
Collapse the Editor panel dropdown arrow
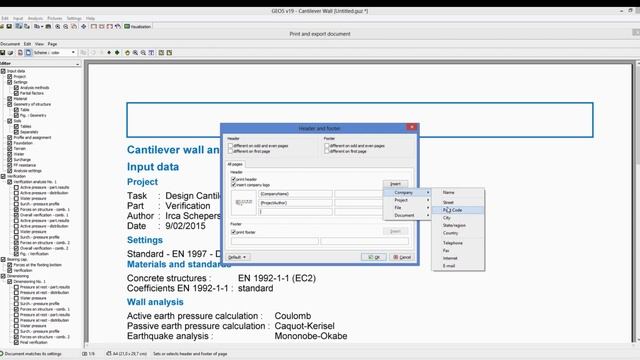78,64
